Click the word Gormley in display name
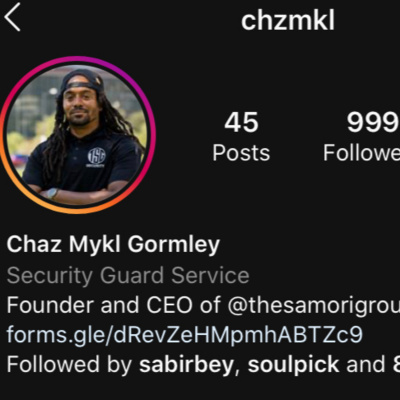Image resolution: width=400 pixels, height=400 pixels. (174, 245)
